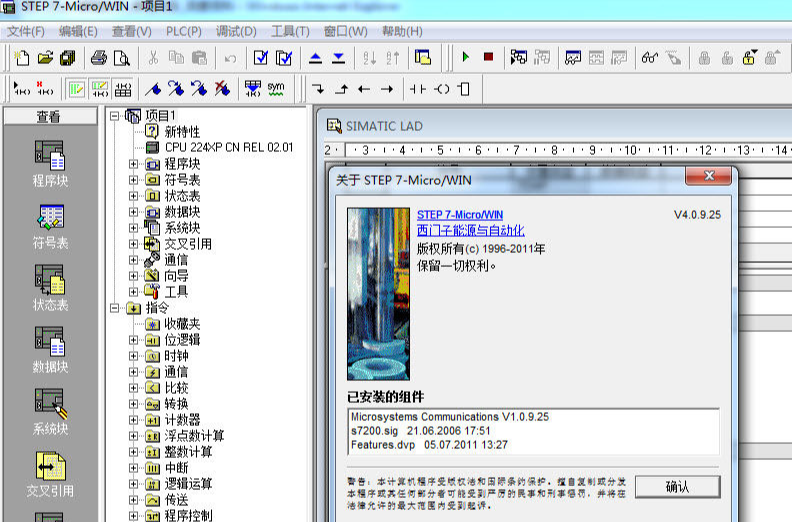Follow the STEP 7-Micro/WIN link
The height and width of the screenshot is (522, 792).
click(459, 215)
